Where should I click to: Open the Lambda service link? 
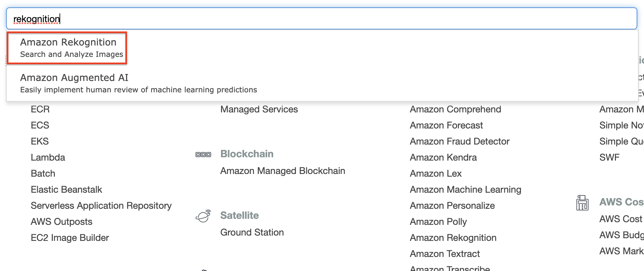coord(48,158)
